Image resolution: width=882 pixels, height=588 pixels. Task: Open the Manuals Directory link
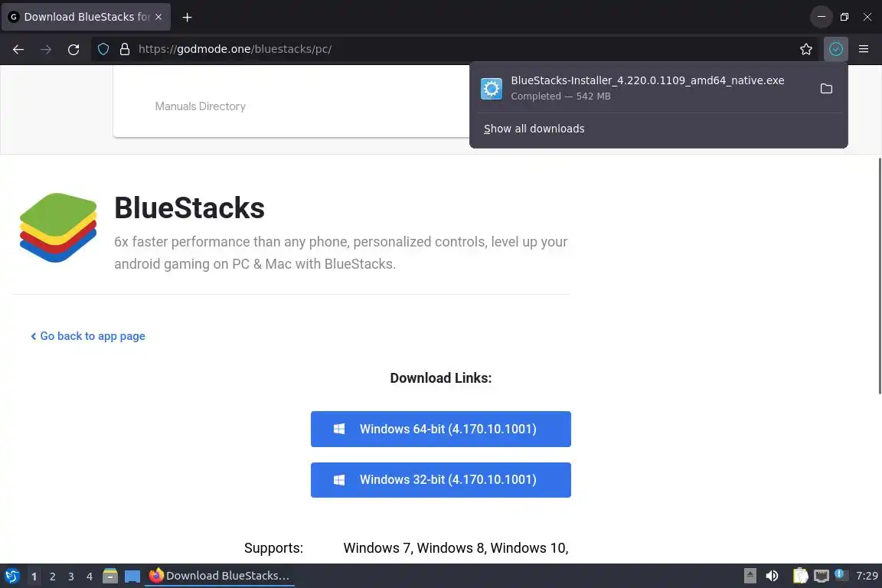[x=201, y=106]
